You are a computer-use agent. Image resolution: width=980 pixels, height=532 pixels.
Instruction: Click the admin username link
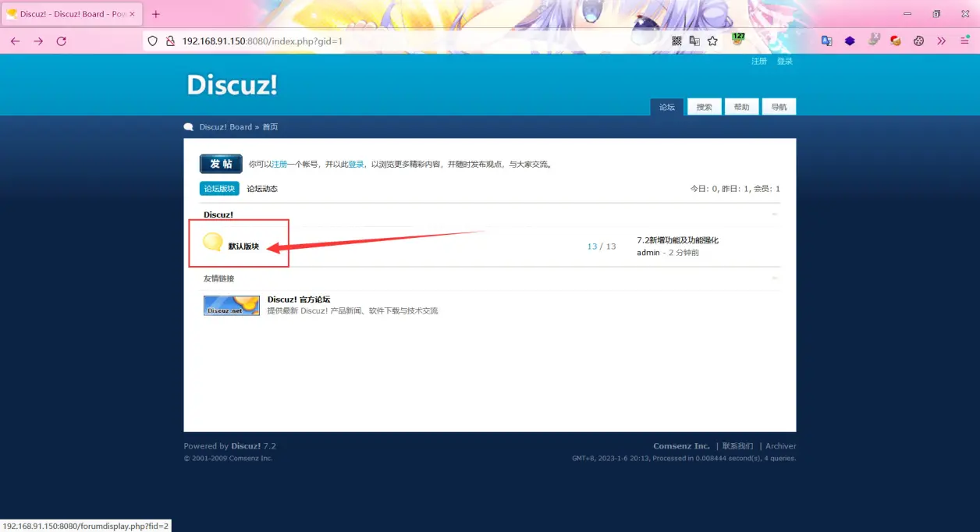(648, 253)
